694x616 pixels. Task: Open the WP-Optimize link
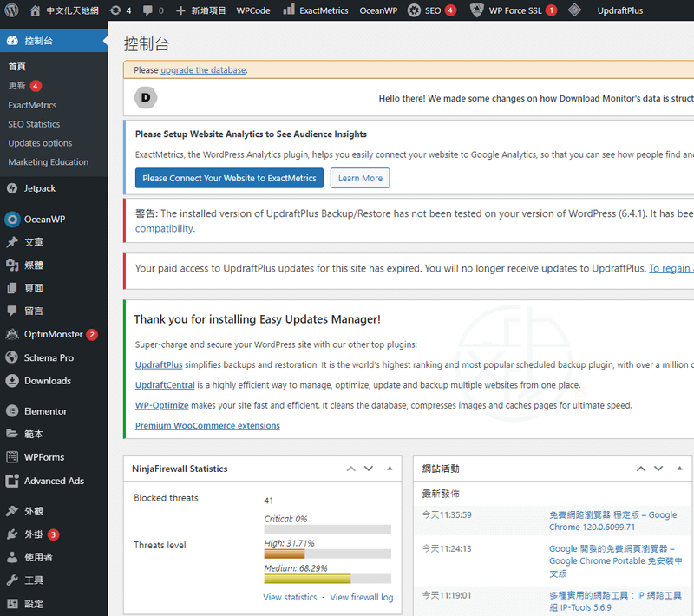pos(162,405)
